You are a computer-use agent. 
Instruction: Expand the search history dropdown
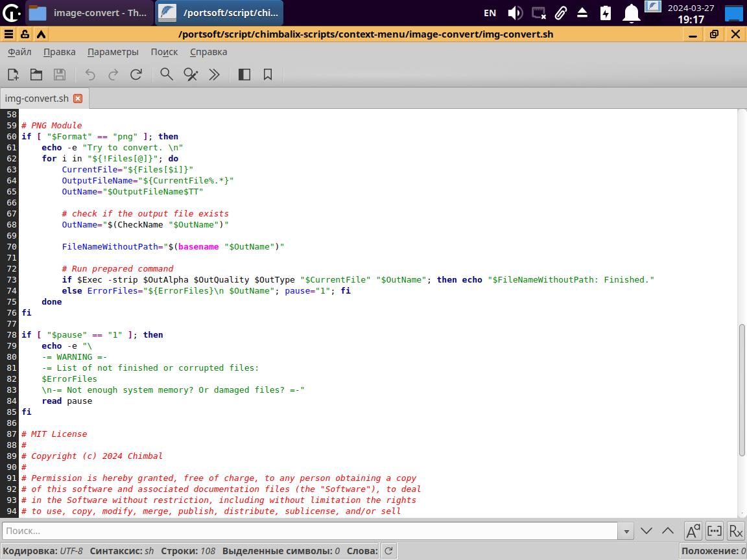click(626, 531)
